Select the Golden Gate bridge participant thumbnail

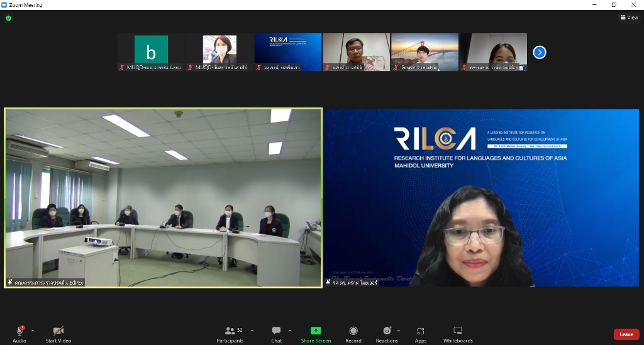(425, 52)
